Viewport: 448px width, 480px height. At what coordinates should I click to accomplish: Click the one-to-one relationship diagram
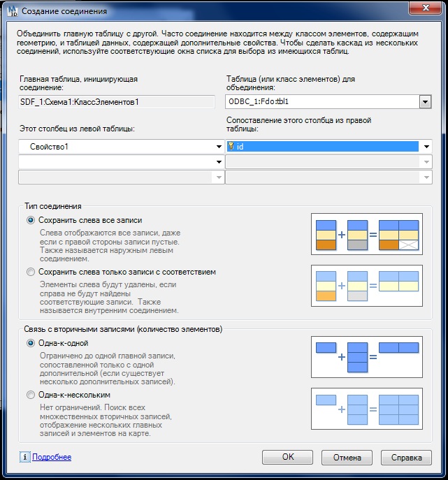click(367, 357)
